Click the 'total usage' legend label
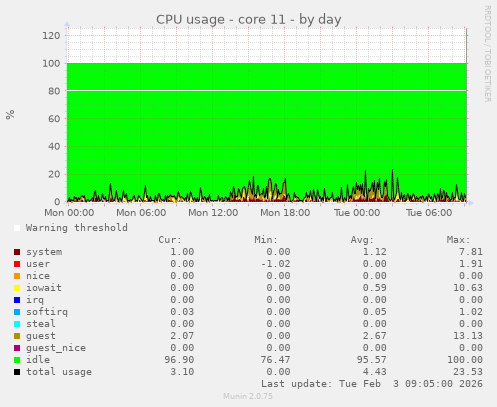 click(x=59, y=372)
